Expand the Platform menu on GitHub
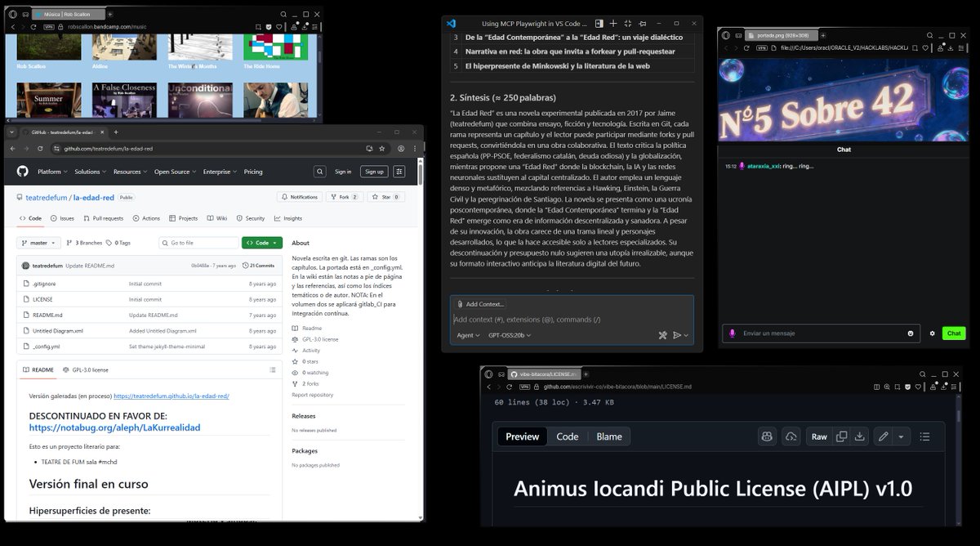 [x=51, y=172]
